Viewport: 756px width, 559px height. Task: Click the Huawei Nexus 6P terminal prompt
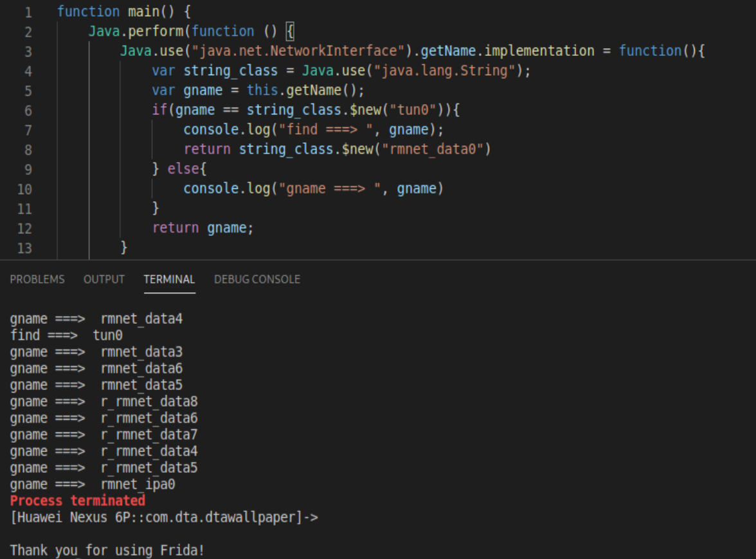[x=163, y=517]
